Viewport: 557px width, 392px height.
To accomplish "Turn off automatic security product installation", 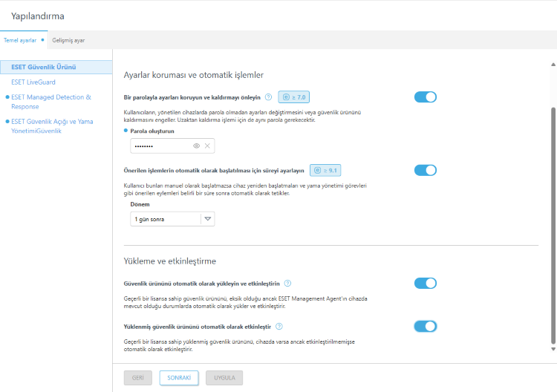I will click(x=426, y=283).
